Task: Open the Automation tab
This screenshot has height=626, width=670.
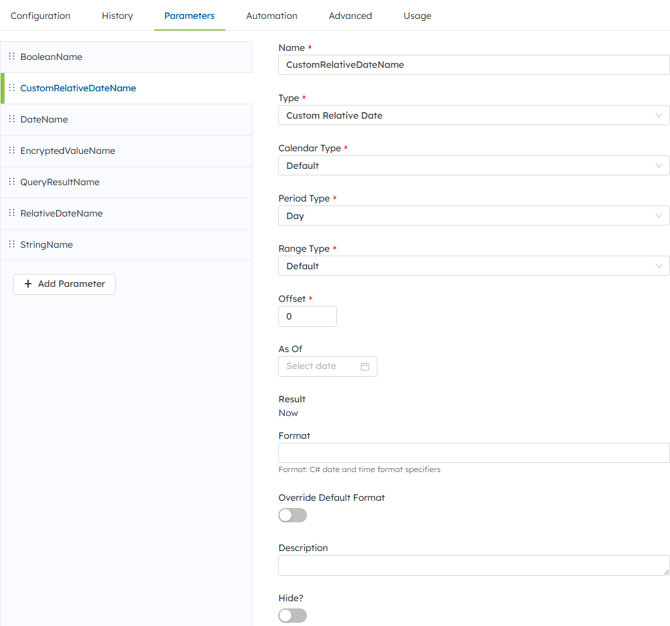Action: [272, 16]
